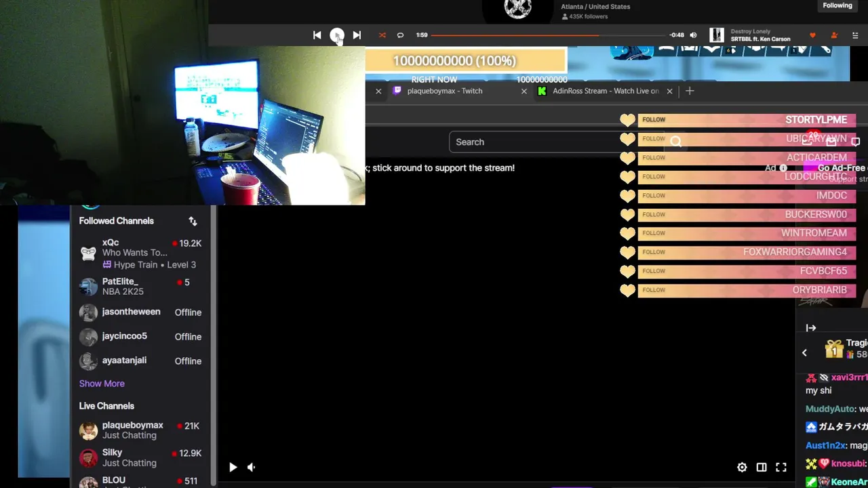Mute the Twitch player volume
Viewport: 868px width, 488px height.
(x=252, y=467)
